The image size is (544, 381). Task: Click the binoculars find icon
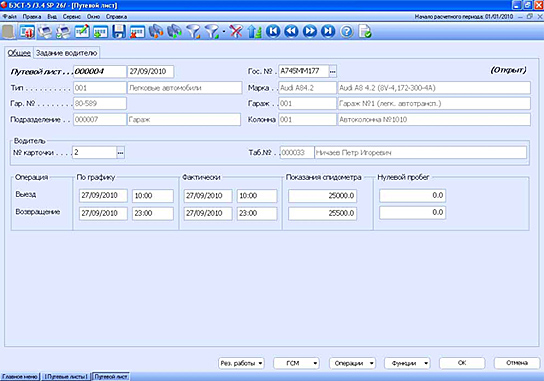click(156, 32)
